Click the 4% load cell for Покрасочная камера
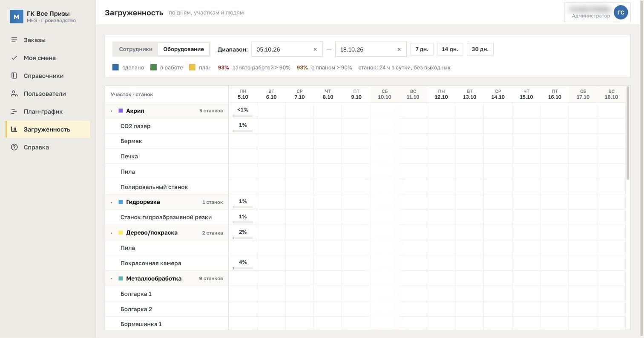Viewport: 644px width, 338px height. [243, 263]
